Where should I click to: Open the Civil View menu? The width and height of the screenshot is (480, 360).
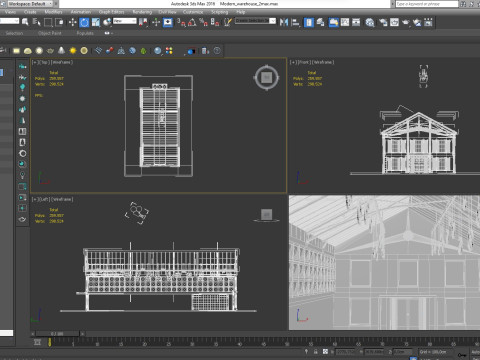point(167,12)
